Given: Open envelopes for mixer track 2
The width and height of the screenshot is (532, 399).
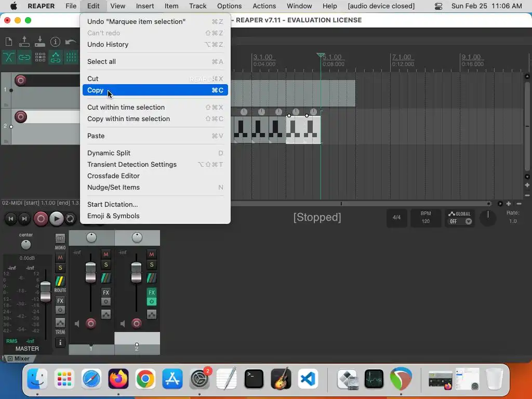Looking at the screenshot, I should 152,314.
